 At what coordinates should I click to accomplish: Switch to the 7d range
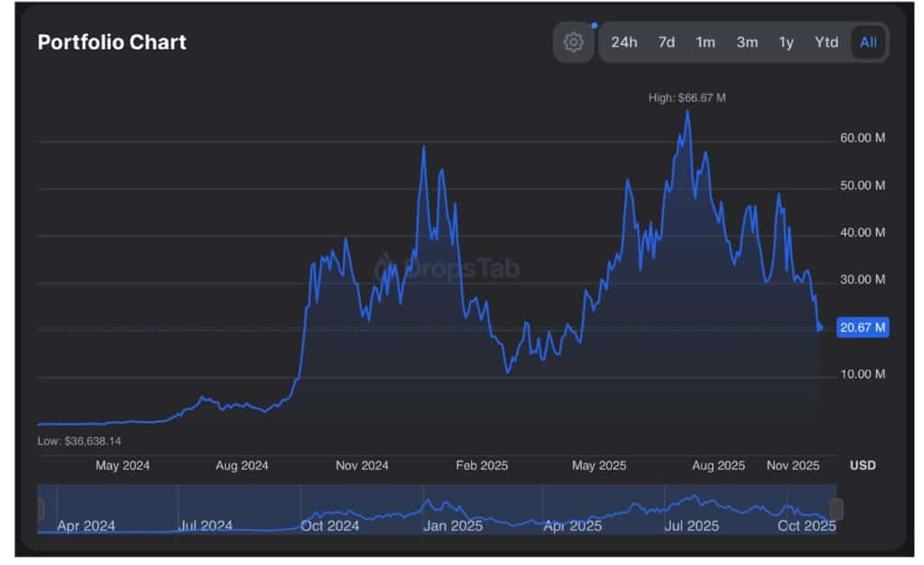click(x=666, y=42)
